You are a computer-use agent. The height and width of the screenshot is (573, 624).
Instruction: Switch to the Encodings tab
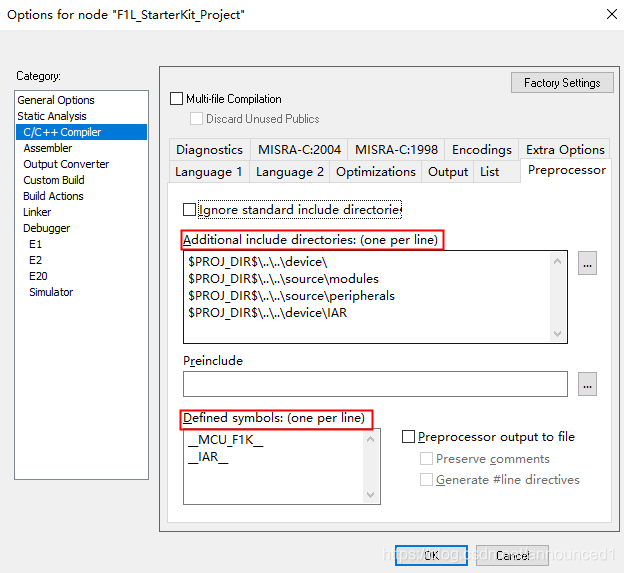coord(482,150)
